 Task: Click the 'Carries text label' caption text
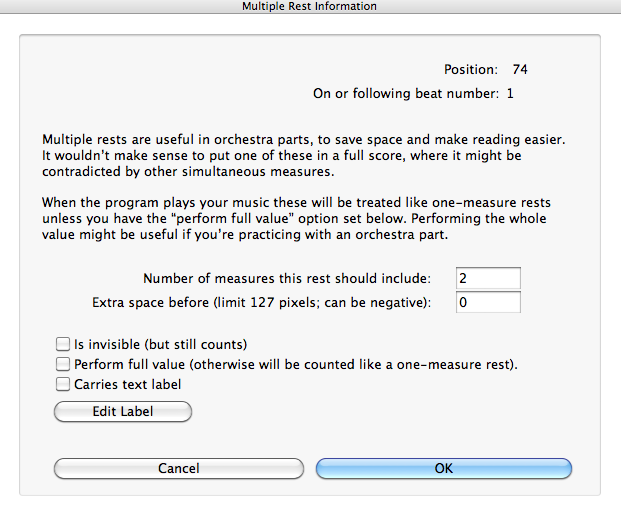pos(128,385)
